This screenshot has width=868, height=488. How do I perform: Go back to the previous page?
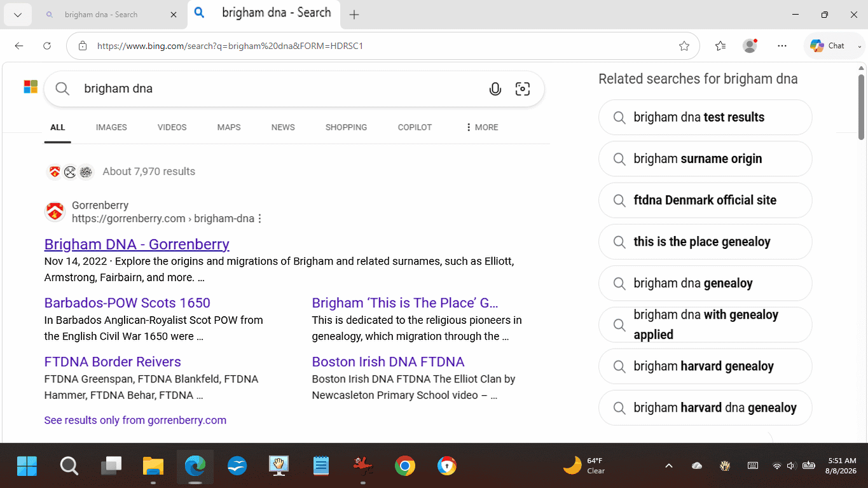pyautogui.click(x=19, y=46)
